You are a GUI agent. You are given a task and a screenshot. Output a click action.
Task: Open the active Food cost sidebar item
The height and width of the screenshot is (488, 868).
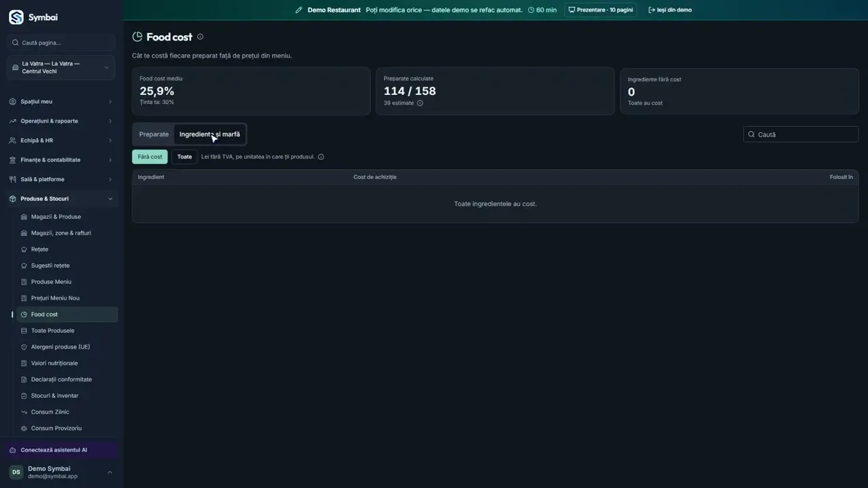pyautogui.click(x=67, y=314)
